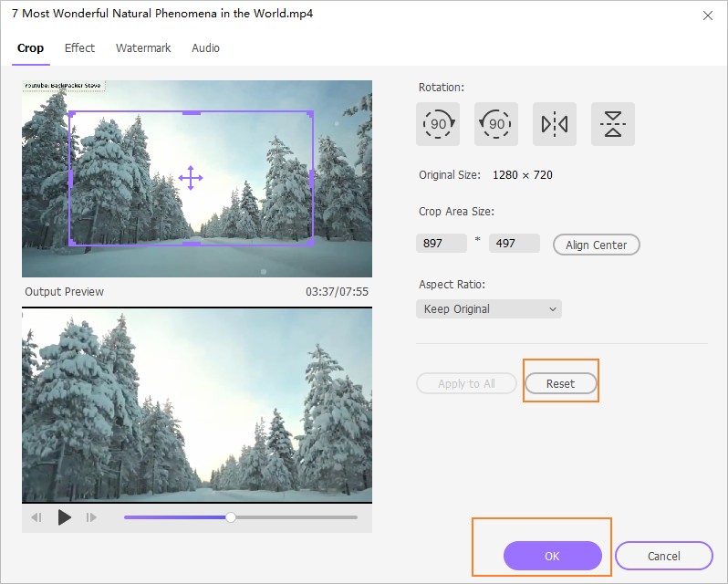The height and width of the screenshot is (584, 728).
Task: Step back to the previous frame
Action: click(36, 517)
